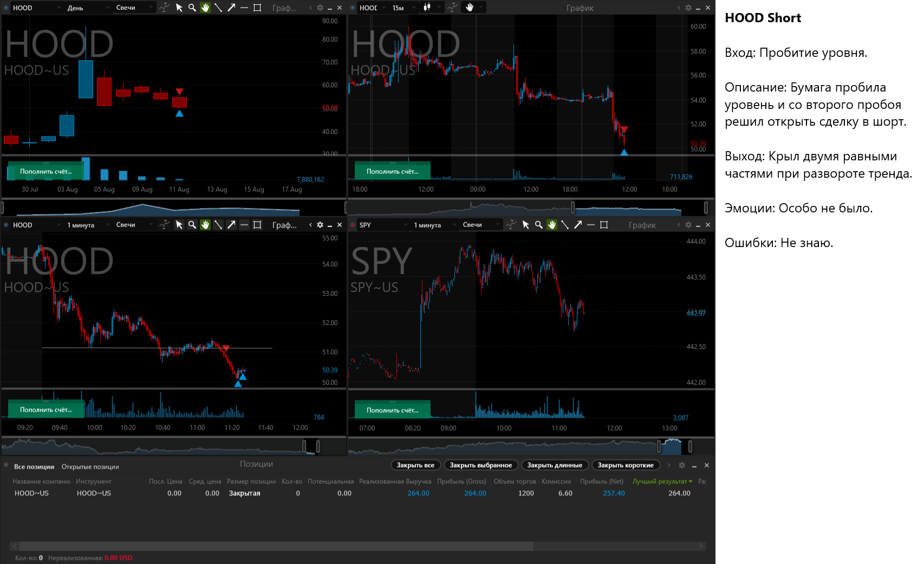Open the Свечи dropdown in the SPY chart

tap(480, 225)
